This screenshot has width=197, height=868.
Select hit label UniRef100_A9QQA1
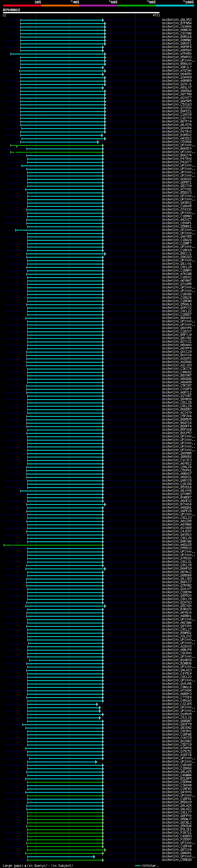pos(177,507)
